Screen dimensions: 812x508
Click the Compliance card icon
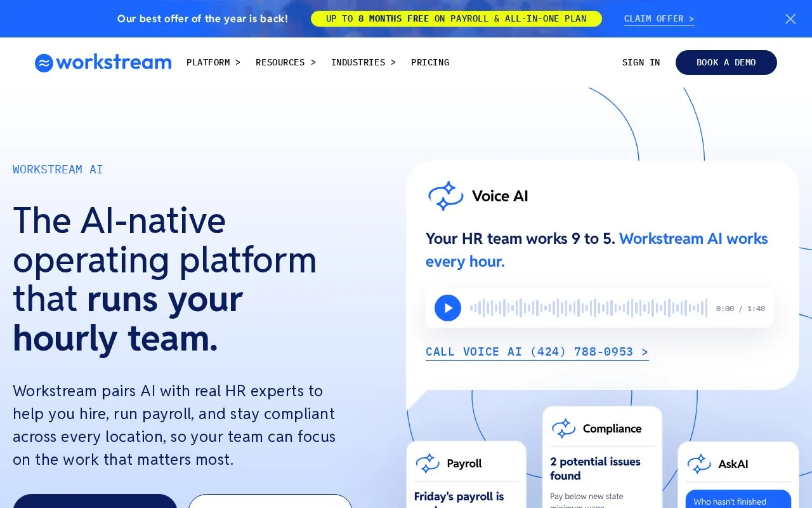click(x=563, y=429)
